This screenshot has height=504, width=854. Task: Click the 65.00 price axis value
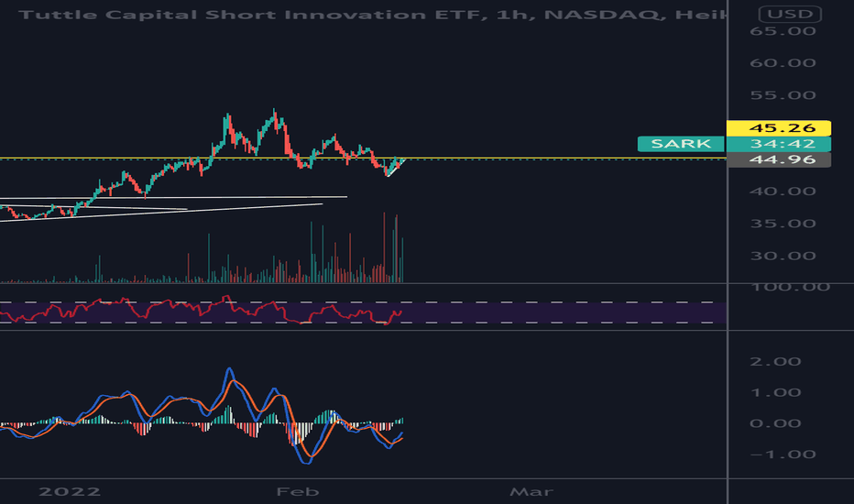coord(783,31)
